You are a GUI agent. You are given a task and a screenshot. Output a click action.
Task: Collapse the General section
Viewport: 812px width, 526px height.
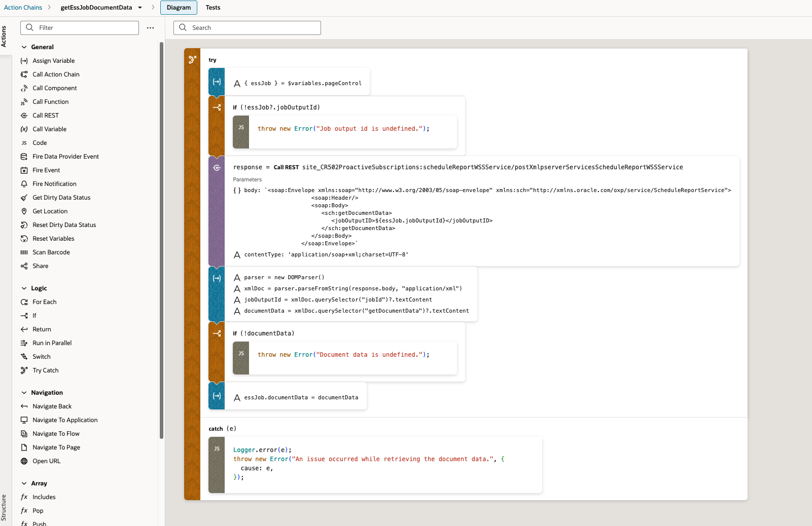pyautogui.click(x=24, y=47)
